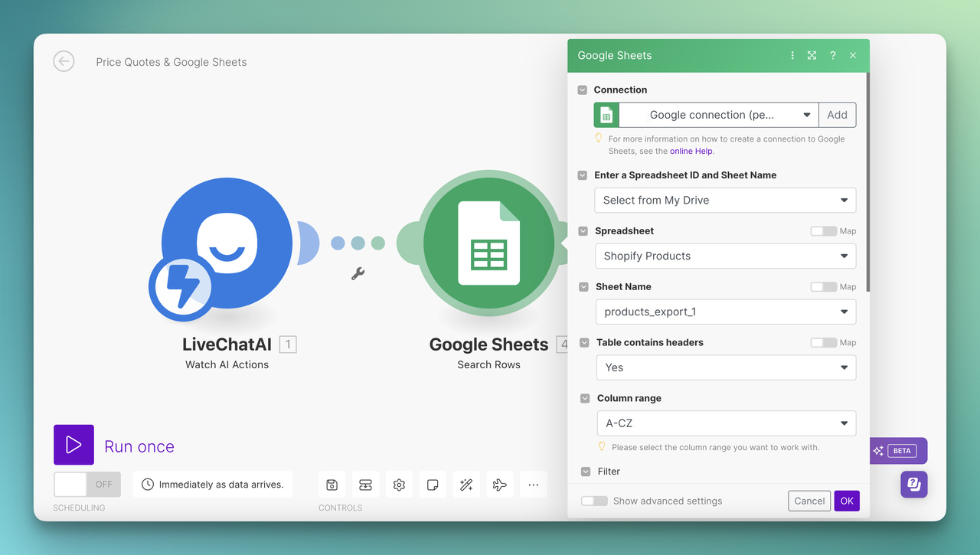Open the Yes headers dropdown
Image resolution: width=980 pixels, height=555 pixels.
[x=726, y=367]
